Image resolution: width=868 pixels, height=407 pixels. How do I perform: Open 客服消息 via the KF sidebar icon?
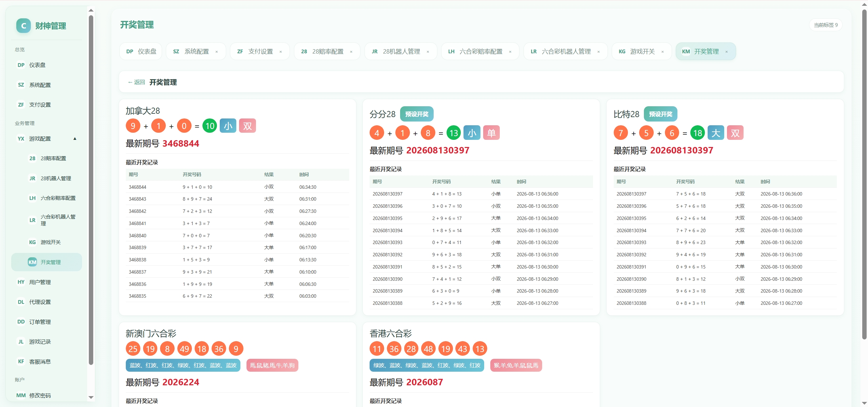point(21,362)
